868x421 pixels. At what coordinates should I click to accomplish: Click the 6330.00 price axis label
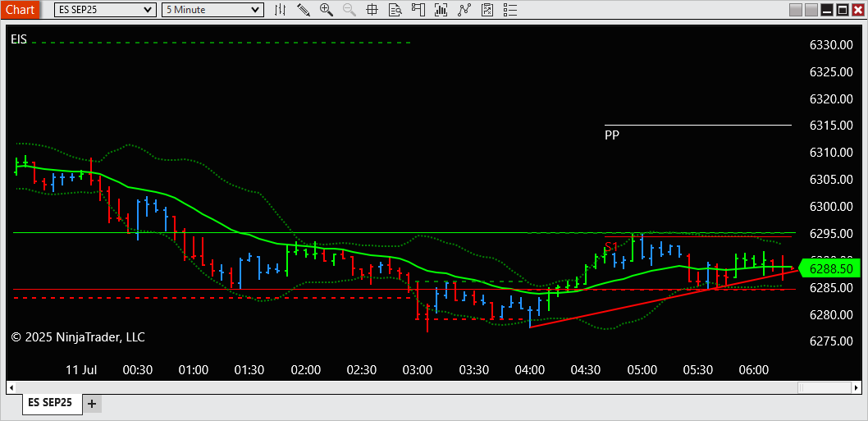(831, 45)
